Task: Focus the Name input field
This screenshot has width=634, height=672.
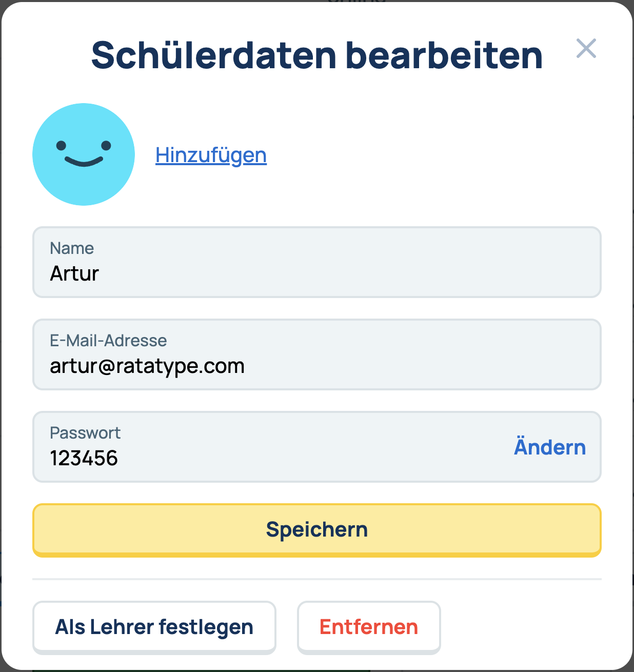Action: (316, 262)
